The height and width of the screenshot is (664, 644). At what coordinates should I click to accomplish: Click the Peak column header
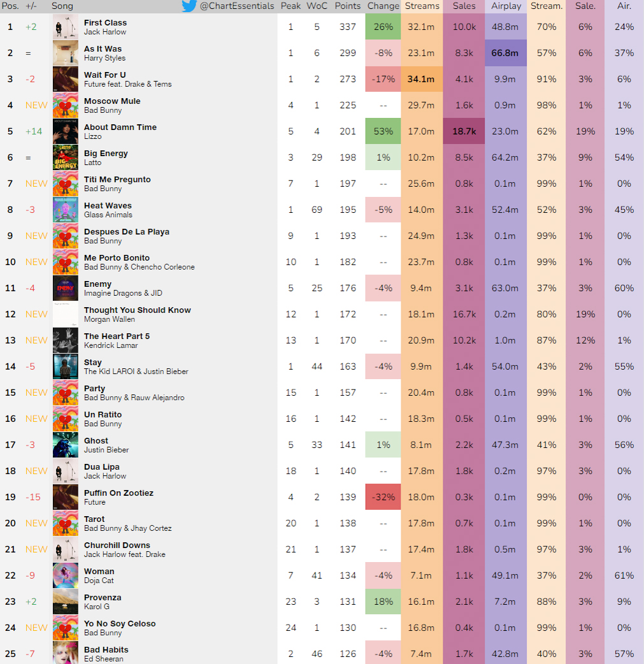click(x=291, y=6)
